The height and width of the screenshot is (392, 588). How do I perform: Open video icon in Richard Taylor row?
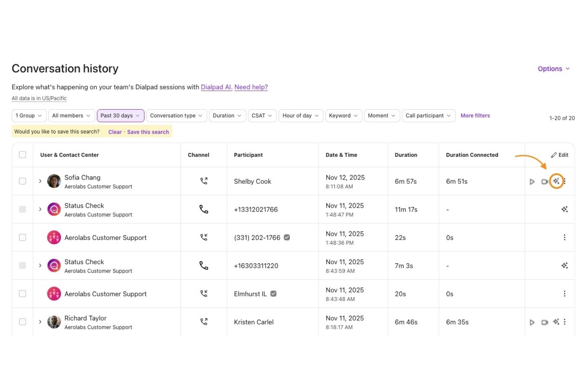[x=544, y=322]
